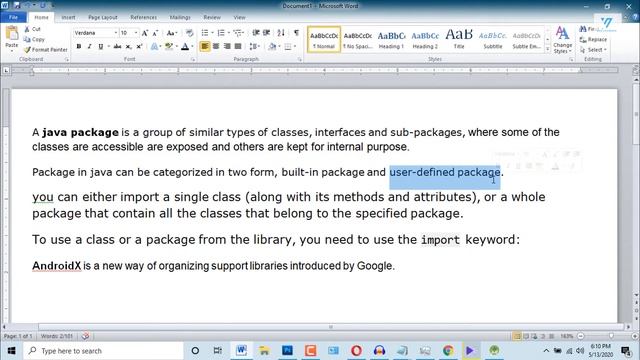This screenshot has height=360, width=640.
Task: Apply the No Spacing style
Action: pyautogui.click(x=357, y=40)
